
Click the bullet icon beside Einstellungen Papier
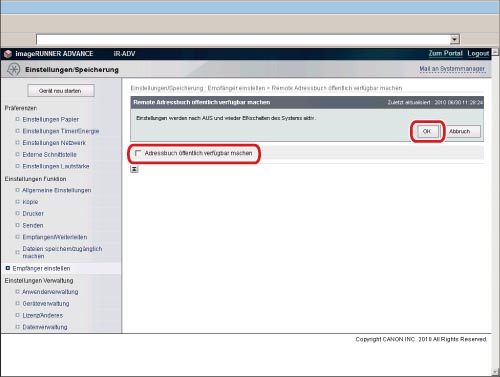18,119
